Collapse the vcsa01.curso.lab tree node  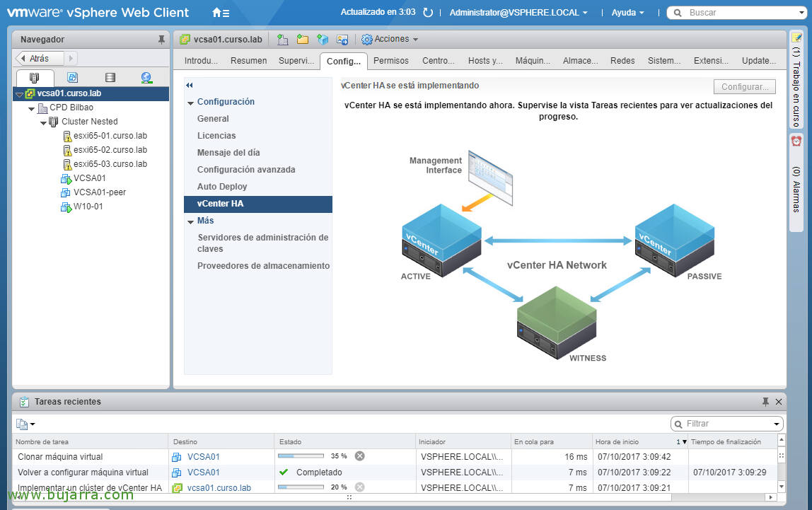[19, 95]
